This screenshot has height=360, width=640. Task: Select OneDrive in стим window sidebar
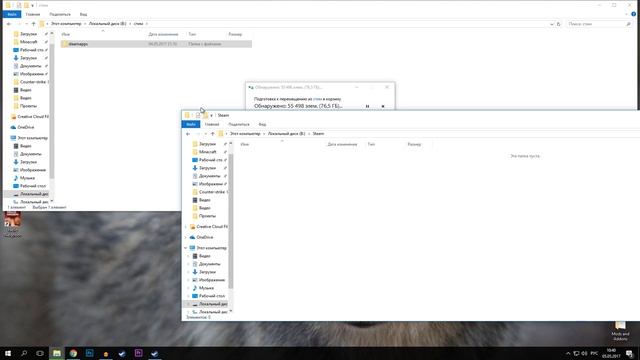coord(26,127)
